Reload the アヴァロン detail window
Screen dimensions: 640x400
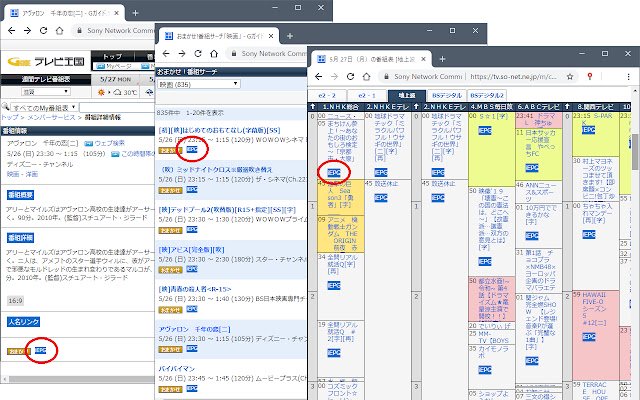[x=43, y=31]
